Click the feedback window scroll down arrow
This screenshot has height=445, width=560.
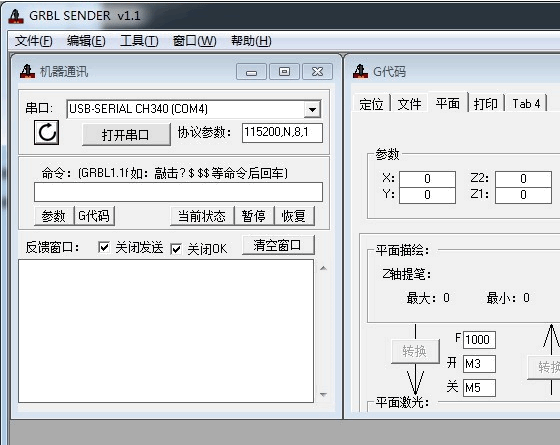(324, 395)
